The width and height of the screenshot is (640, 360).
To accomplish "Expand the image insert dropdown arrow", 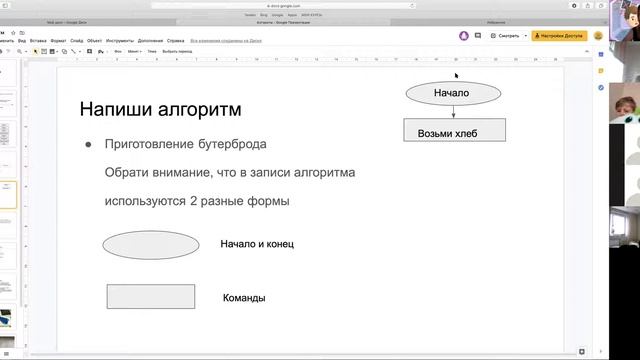I will (x=58, y=52).
